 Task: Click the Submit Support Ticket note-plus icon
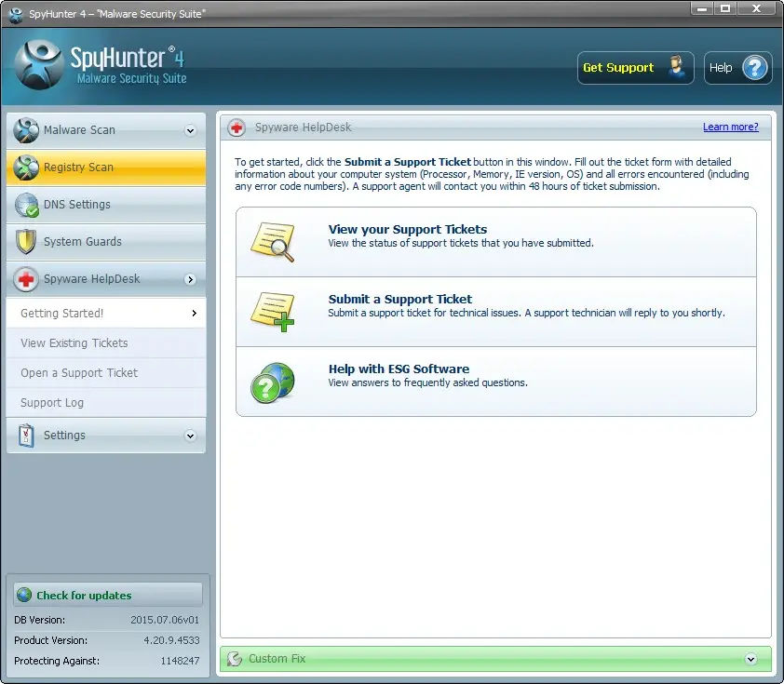tap(273, 313)
